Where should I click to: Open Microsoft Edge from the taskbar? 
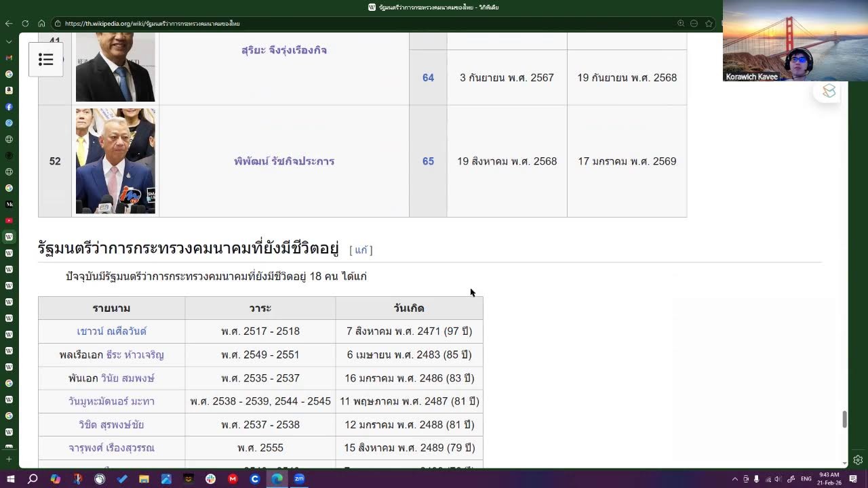(x=277, y=479)
